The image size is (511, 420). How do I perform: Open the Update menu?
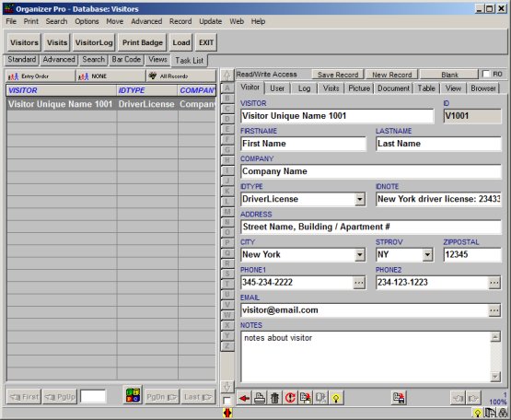[211, 21]
